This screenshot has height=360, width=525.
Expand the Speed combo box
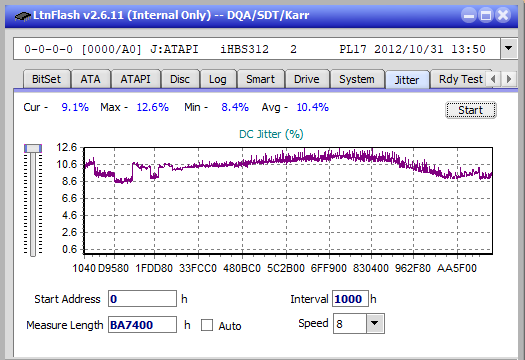(x=375, y=323)
